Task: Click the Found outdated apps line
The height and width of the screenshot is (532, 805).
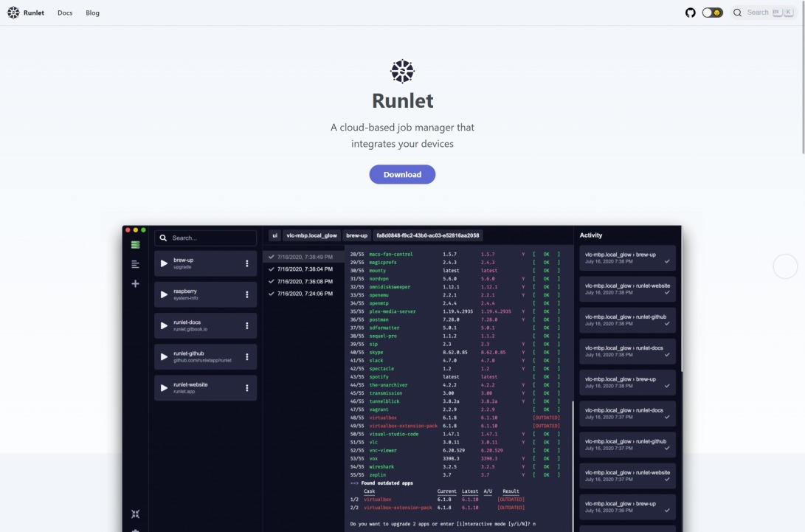Action: (381, 483)
